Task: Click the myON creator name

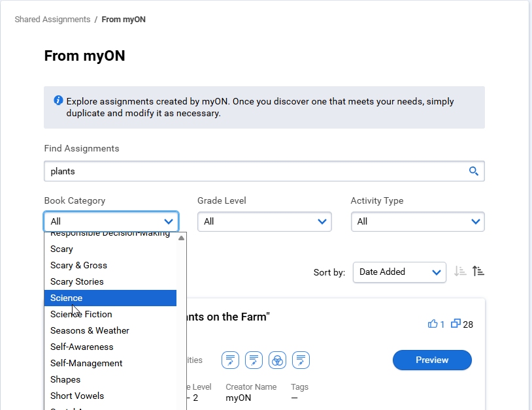Action: [238, 398]
